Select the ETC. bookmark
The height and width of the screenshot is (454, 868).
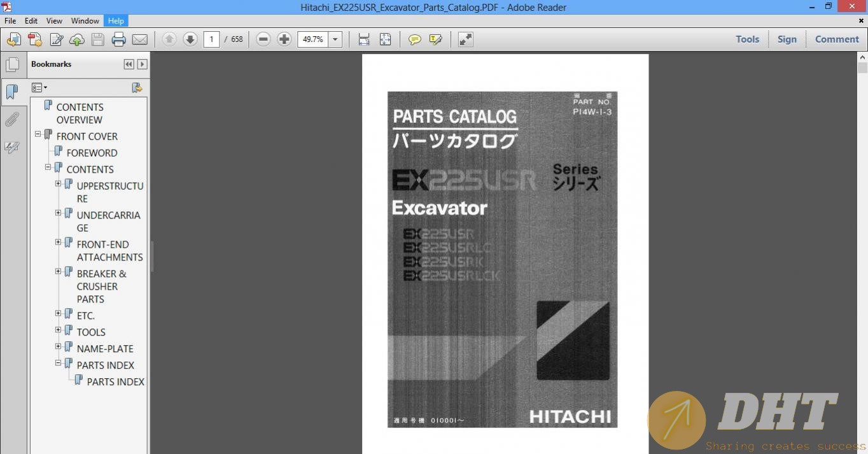click(x=86, y=316)
